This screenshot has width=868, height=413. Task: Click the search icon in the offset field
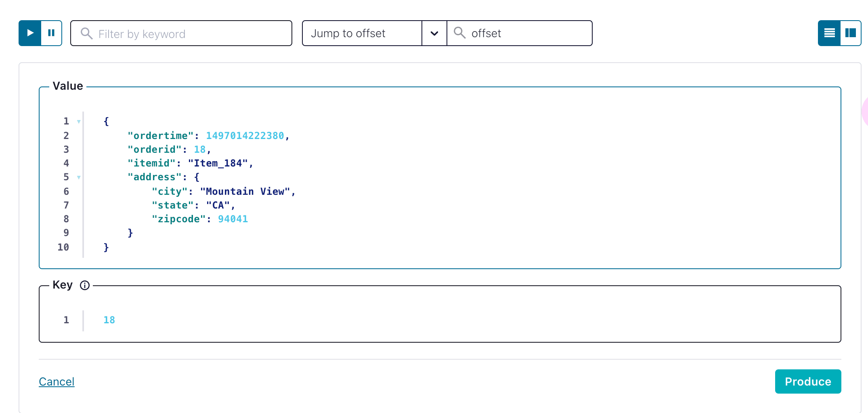[x=459, y=33]
